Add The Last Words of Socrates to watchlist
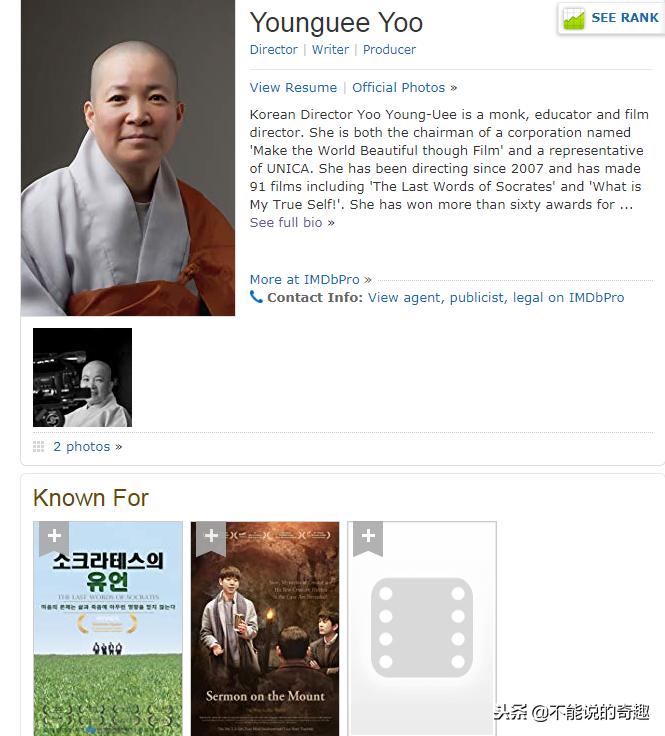 [x=54, y=538]
